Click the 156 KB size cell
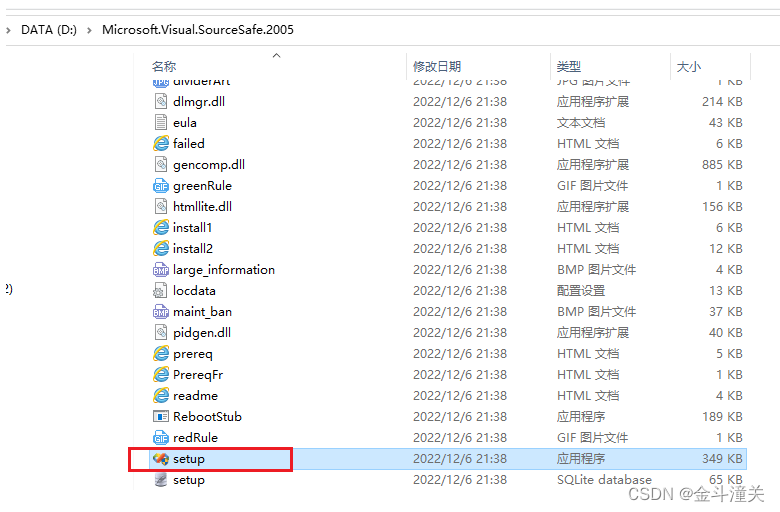The width and height of the screenshot is (780, 512). point(722,206)
